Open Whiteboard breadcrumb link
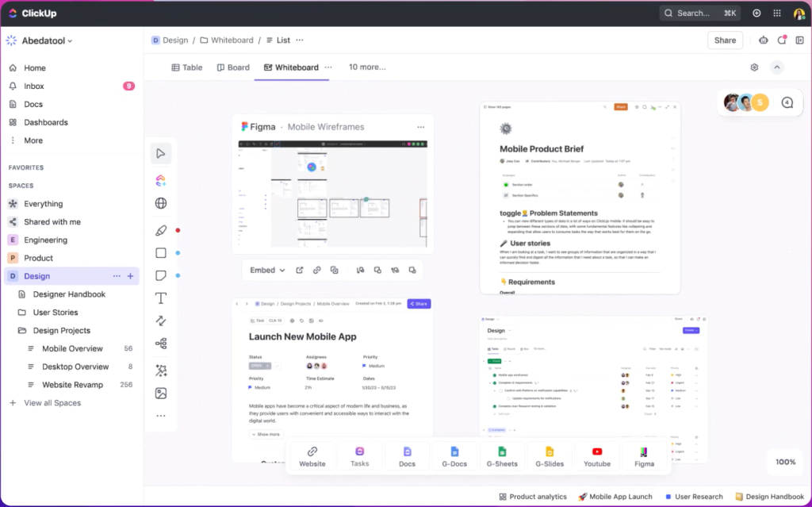 click(227, 40)
